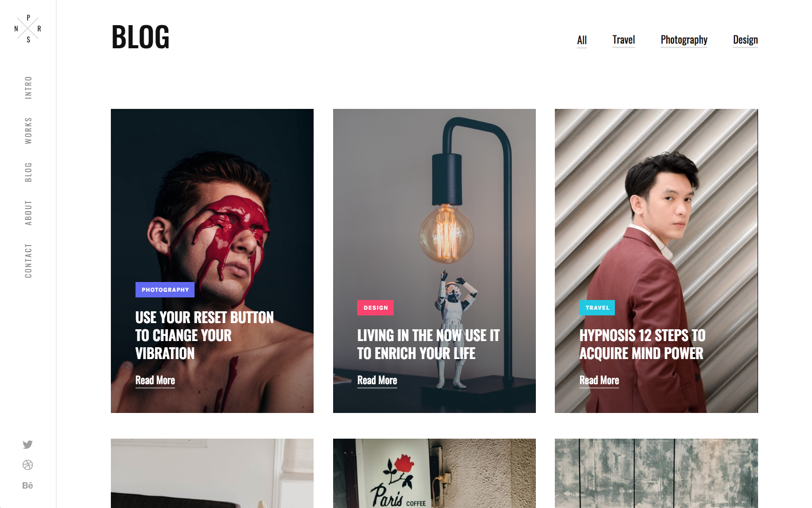Open the Behance social icon

28,485
